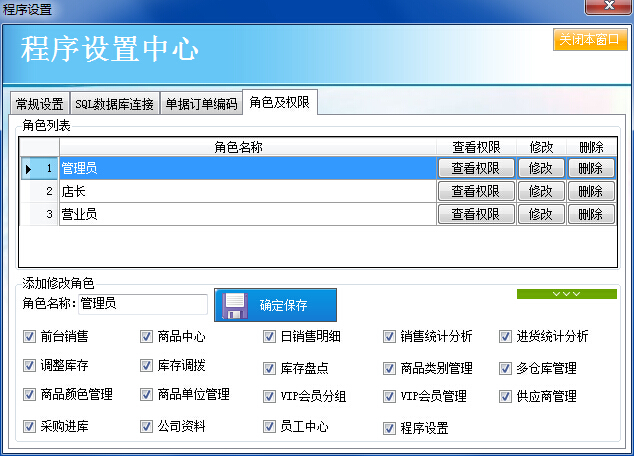Image resolution: width=634 pixels, height=456 pixels.
Task: Toggle the 程序设置 permission checkbox
Action: point(390,428)
